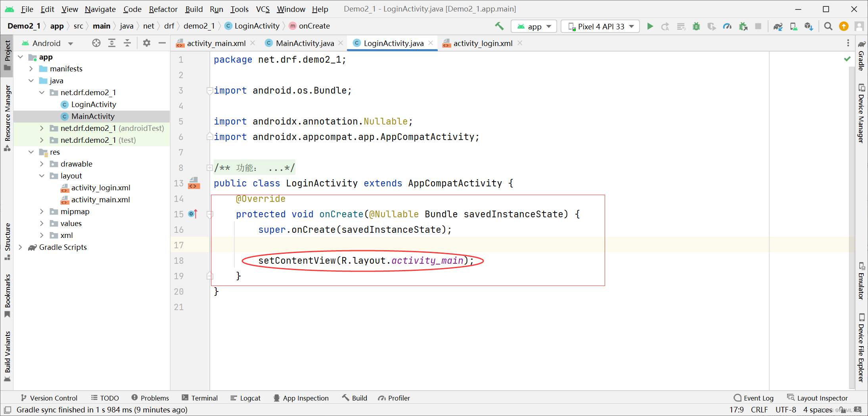The width and height of the screenshot is (868, 416).
Task: Select LoginActivity in the project tree
Action: (94, 104)
